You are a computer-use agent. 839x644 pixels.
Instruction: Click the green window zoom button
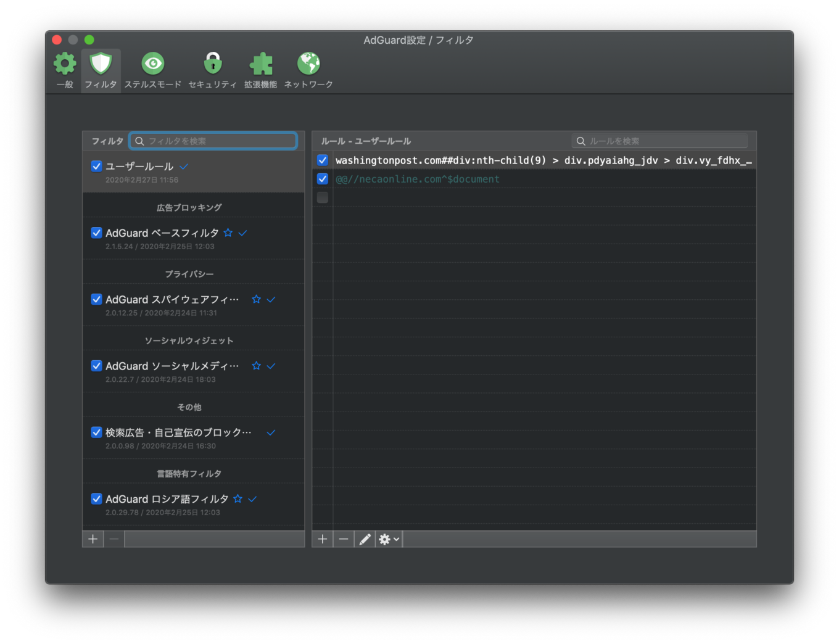89,40
